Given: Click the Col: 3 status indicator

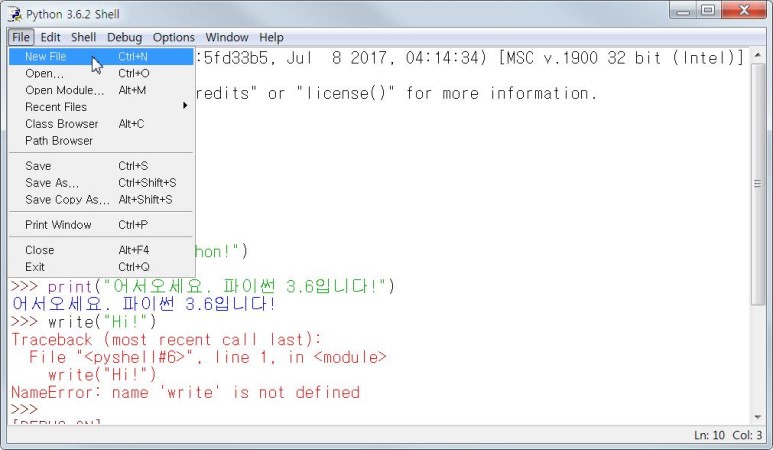Looking at the screenshot, I should 747,435.
